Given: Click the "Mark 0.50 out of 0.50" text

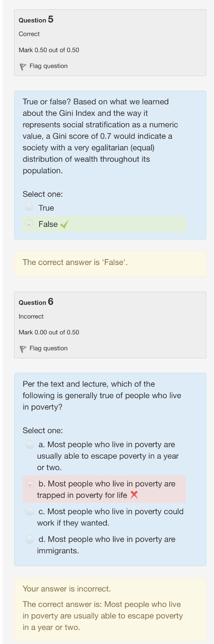Looking at the screenshot, I should pyautogui.click(x=49, y=50).
